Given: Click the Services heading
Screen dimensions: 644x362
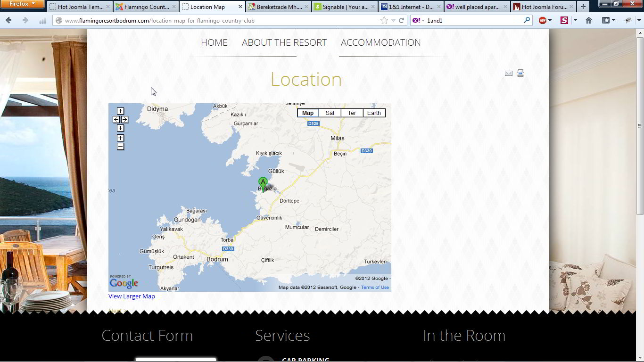Looking at the screenshot, I should [282, 336].
